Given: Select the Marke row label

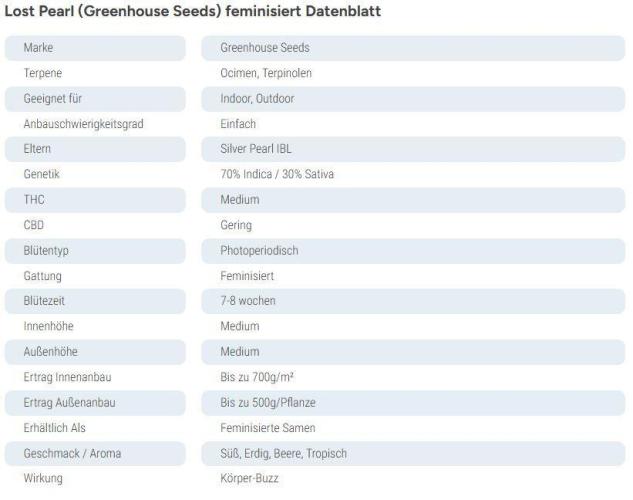Looking at the screenshot, I should (39, 48).
